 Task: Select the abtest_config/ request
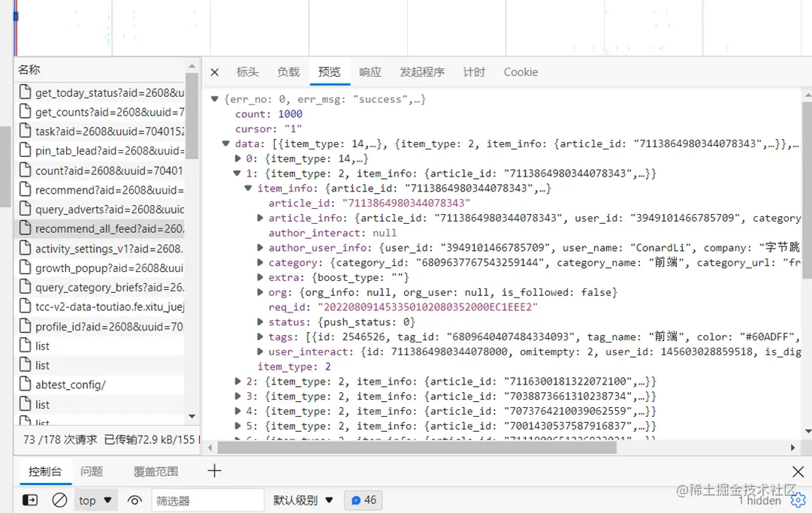click(x=100, y=385)
